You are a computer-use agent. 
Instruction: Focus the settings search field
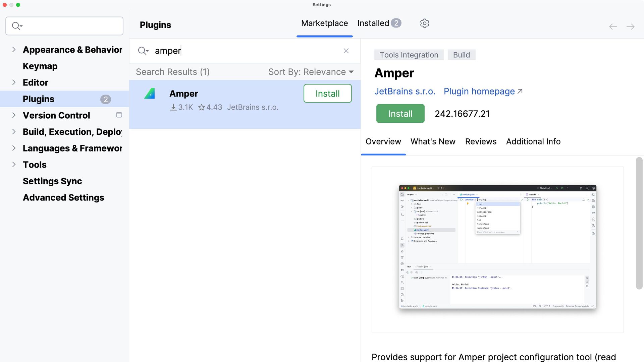64,26
